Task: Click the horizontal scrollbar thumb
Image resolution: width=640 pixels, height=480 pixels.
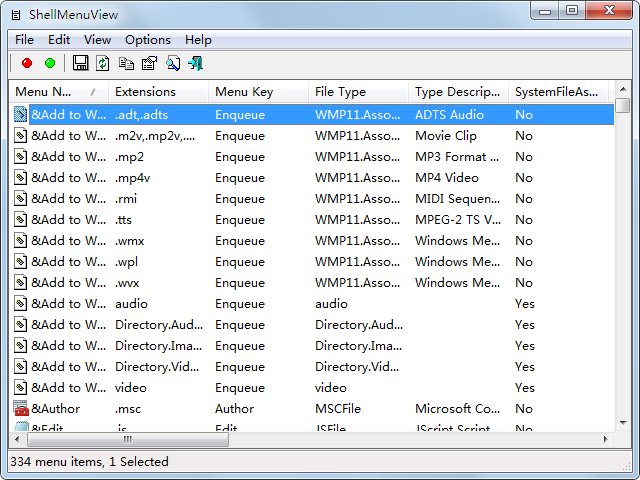Action: pos(128,440)
